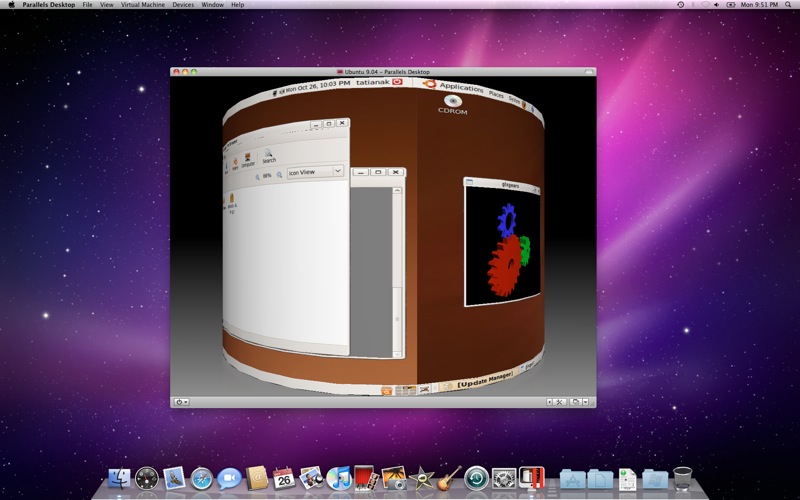This screenshot has width=800, height=500.
Task: Open the Windows applications folder in Dock
Action: click(655, 480)
